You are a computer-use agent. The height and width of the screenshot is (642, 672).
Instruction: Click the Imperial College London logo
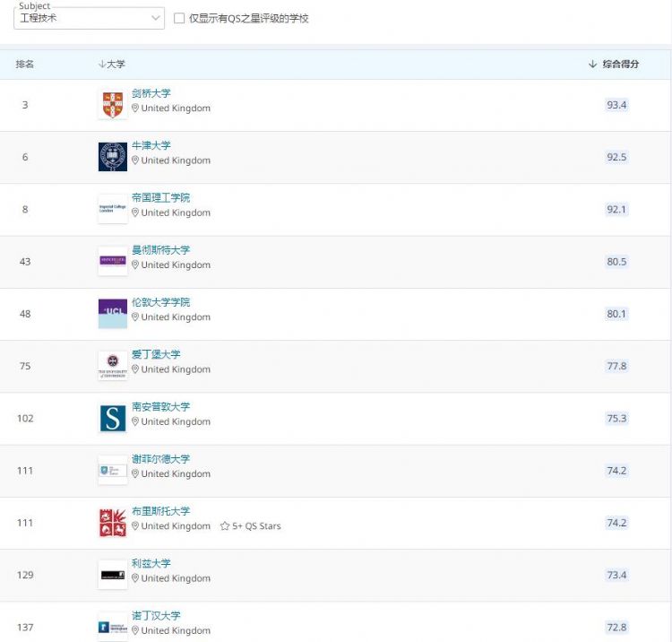click(112, 209)
